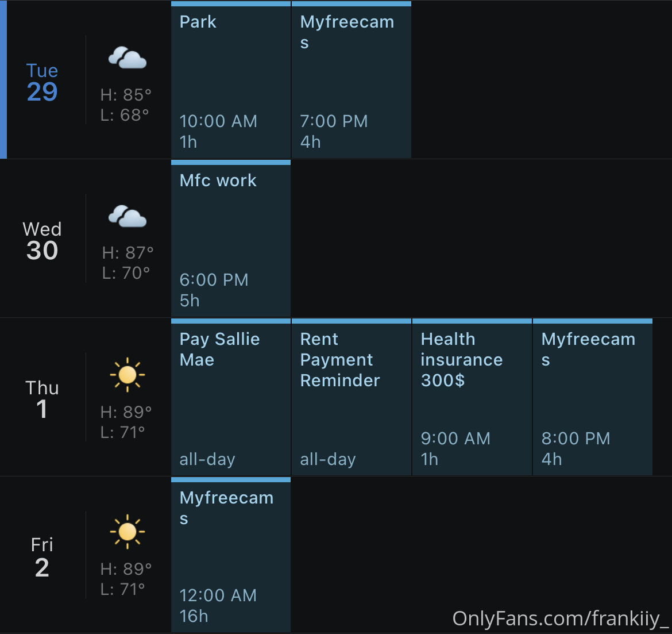The width and height of the screenshot is (672, 634).
Task: Open the Rent Payment Reminder event
Action: coord(352,397)
